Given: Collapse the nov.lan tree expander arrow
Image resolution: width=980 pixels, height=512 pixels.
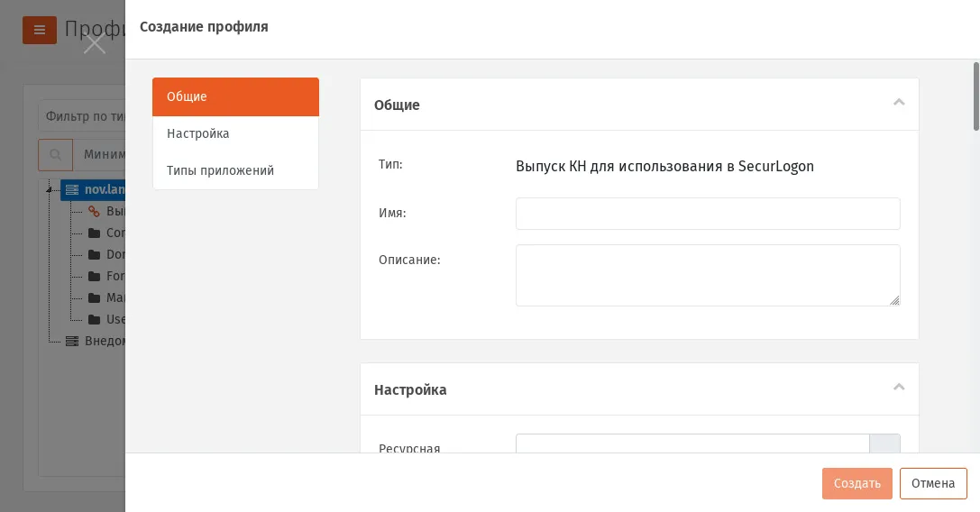Looking at the screenshot, I should click(49, 189).
